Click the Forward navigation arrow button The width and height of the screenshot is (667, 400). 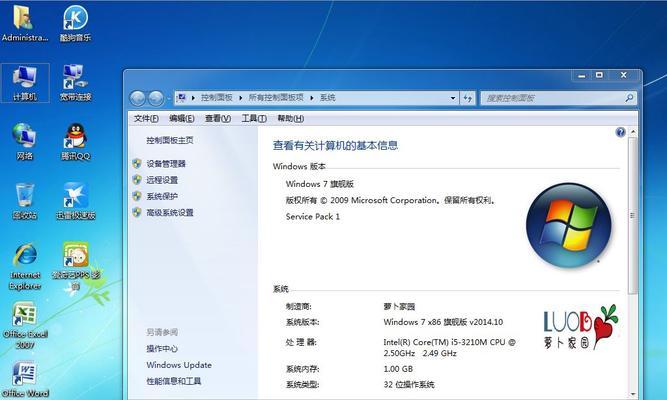pyautogui.click(x=155, y=98)
